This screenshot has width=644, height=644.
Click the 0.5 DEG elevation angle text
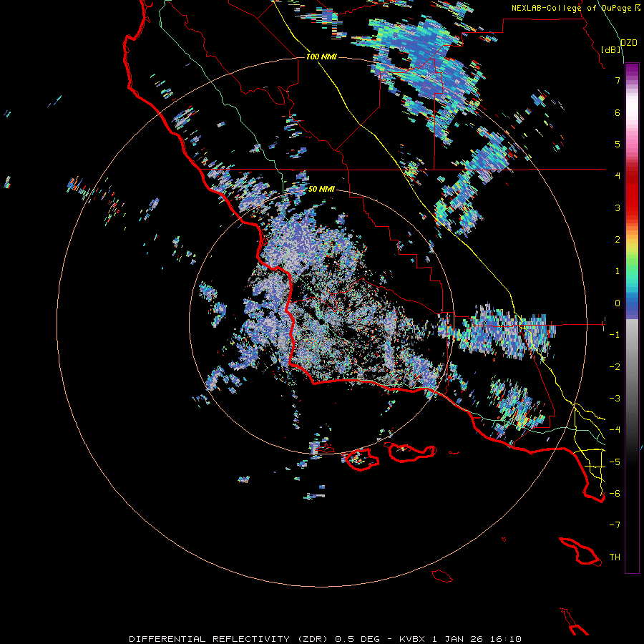pos(360,639)
